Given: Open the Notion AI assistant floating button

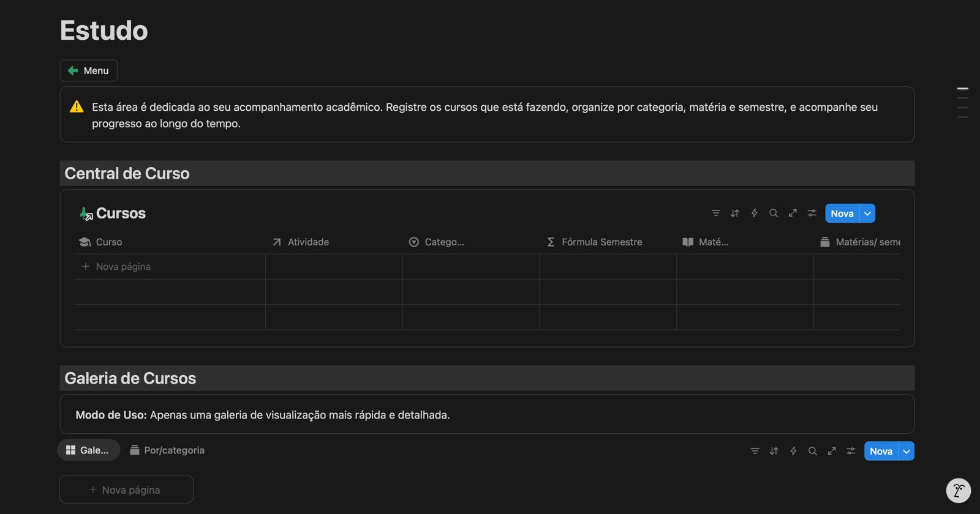Looking at the screenshot, I should 958,490.
